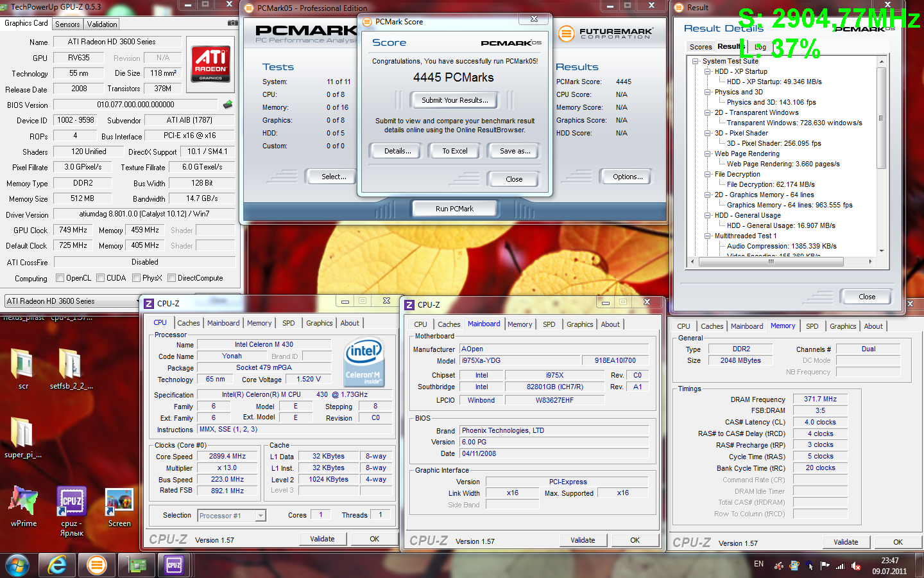Image resolution: width=924 pixels, height=578 pixels.
Task: Click EN language indicator in taskbar
Action: [x=758, y=565]
